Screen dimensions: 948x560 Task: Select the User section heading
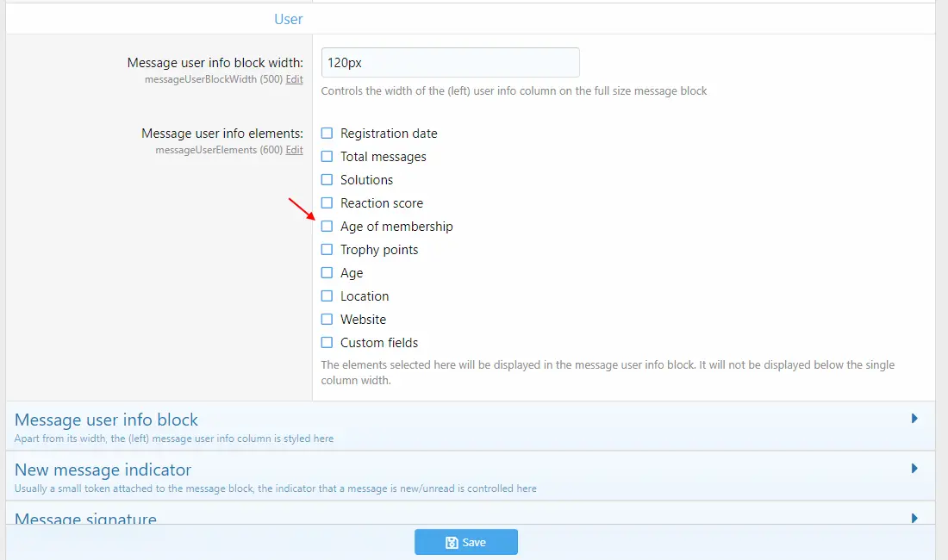click(x=289, y=19)
